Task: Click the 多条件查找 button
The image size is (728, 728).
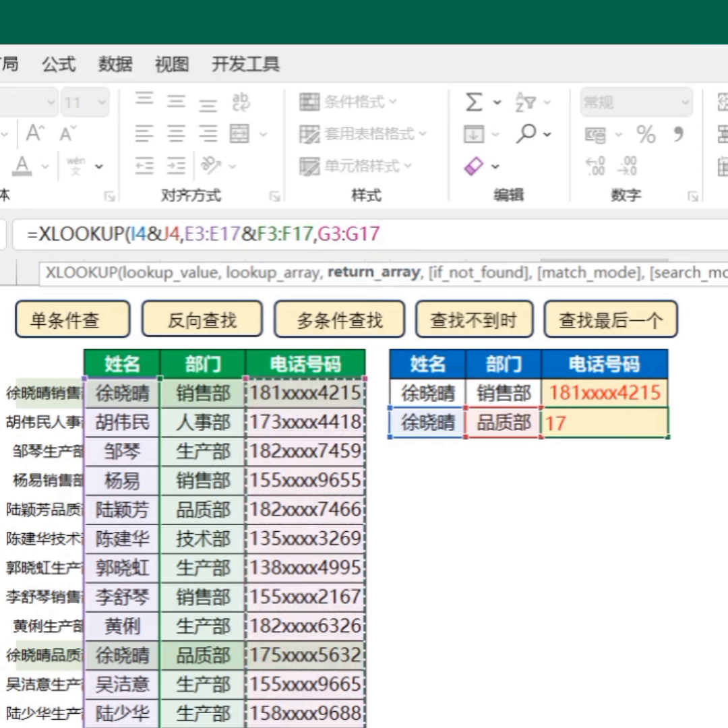Action: tap(339, 320)
